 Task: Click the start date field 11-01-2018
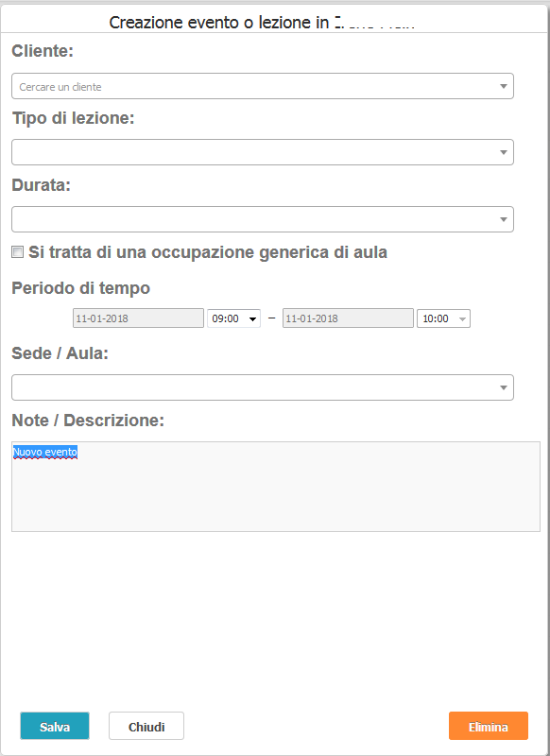coord(138,318)
